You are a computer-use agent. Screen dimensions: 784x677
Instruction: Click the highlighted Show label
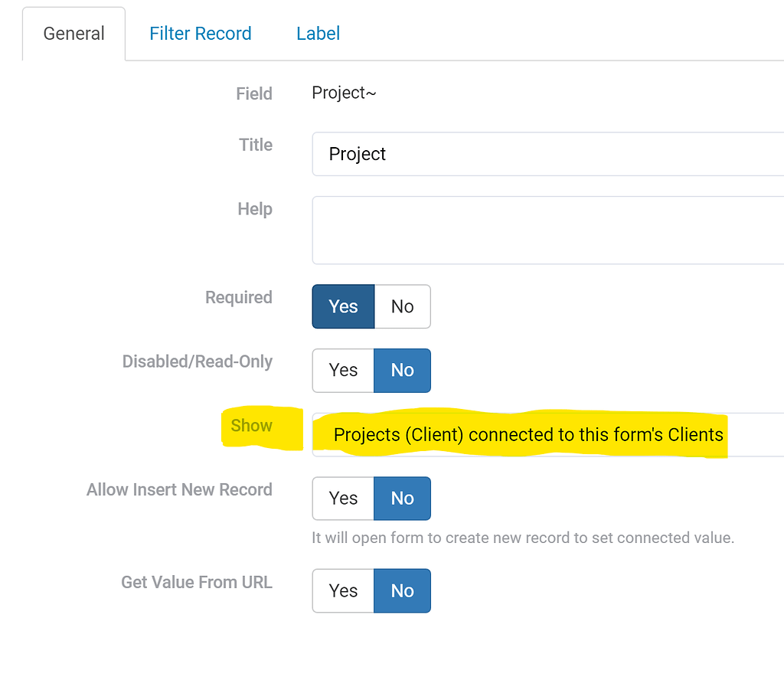pyautogui.click(x=251, y=425)
